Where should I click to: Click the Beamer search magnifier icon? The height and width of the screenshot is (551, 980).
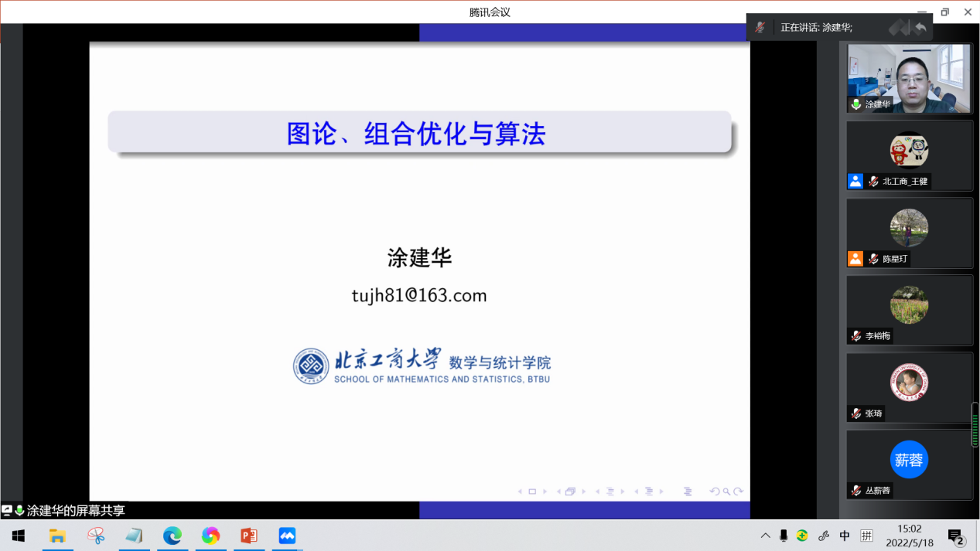(x=726, y=491)
